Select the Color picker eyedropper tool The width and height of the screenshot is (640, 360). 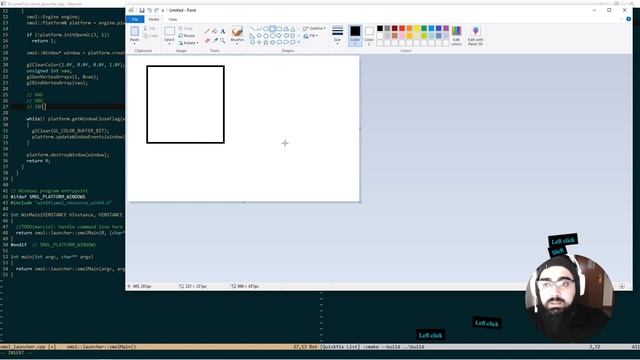tap(215, 40)
